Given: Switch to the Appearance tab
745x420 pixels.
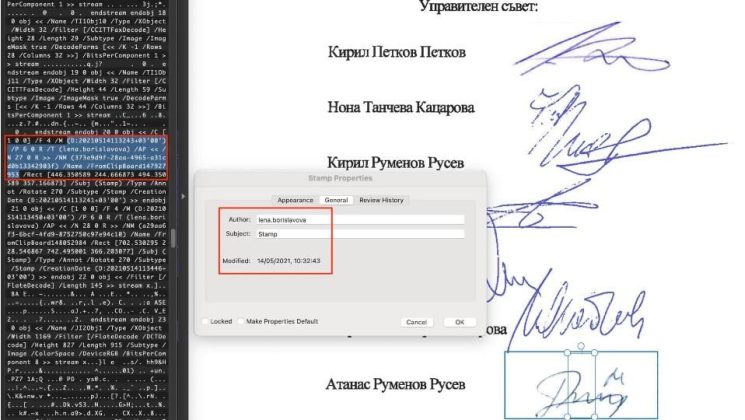Looking at the screenshot, I should point(295,199).
